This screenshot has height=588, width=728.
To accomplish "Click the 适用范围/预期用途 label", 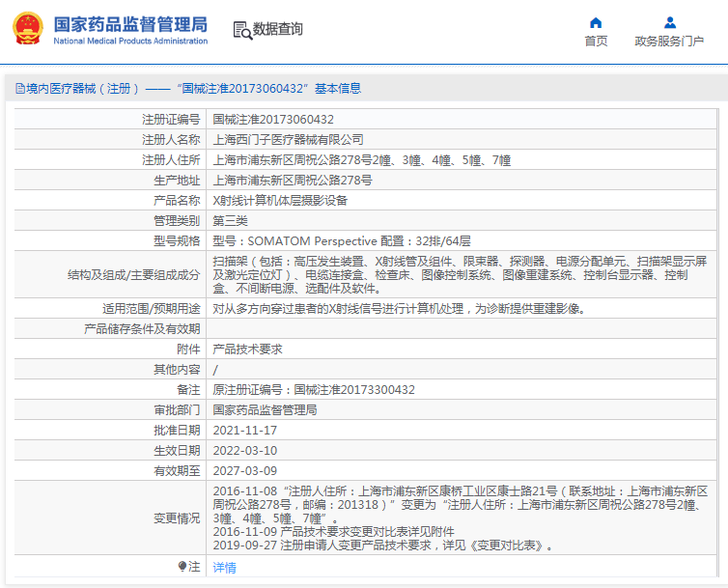I will pyautogui.click(x=152, y=308).
